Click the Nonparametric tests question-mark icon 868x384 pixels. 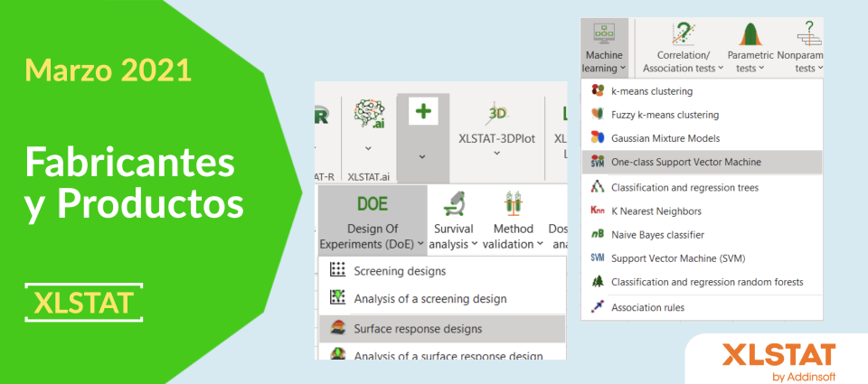point(809,34)
